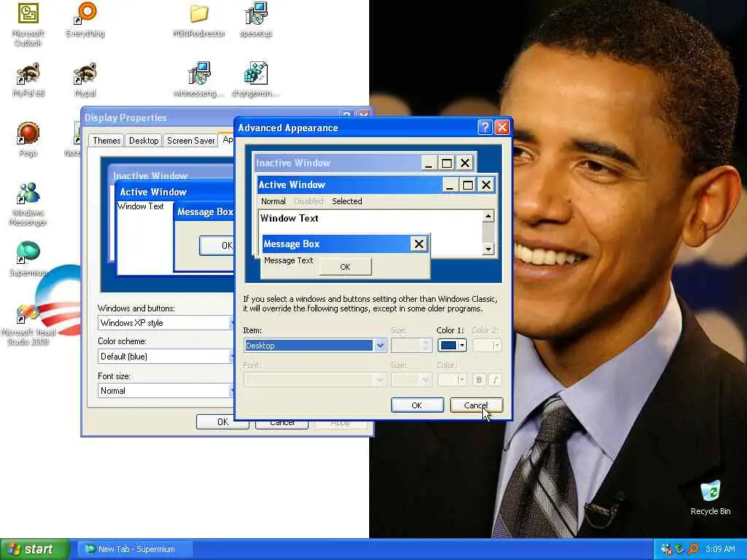Click Selected menu item in preview
Viewport: 747px width, 560px height.
click(x=347, y=201)
